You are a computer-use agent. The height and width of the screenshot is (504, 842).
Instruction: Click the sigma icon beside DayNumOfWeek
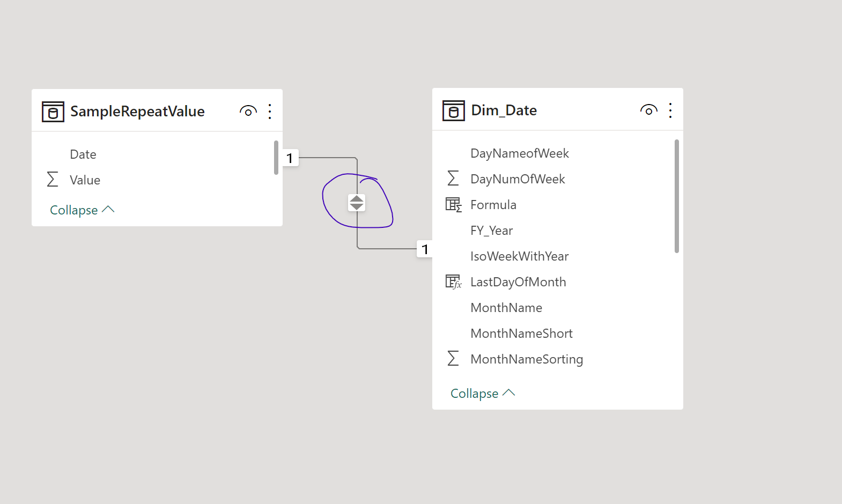453,178
